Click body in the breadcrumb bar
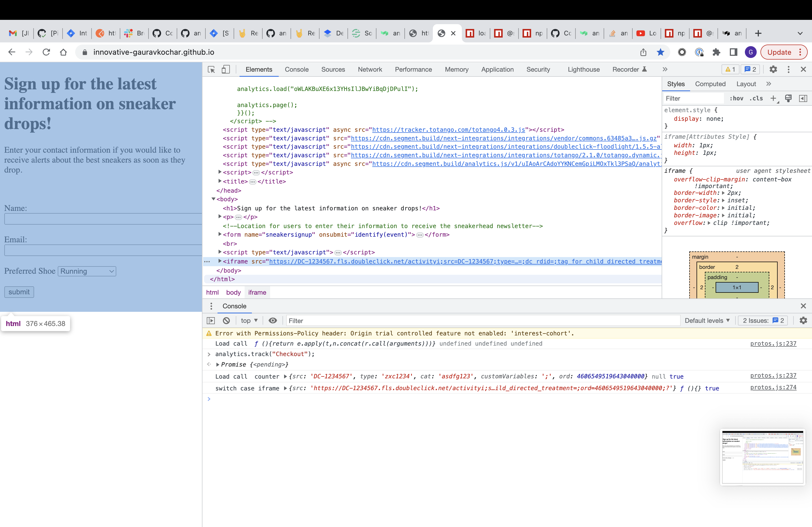This screenshot has height=527, width=812. (233, 292)
